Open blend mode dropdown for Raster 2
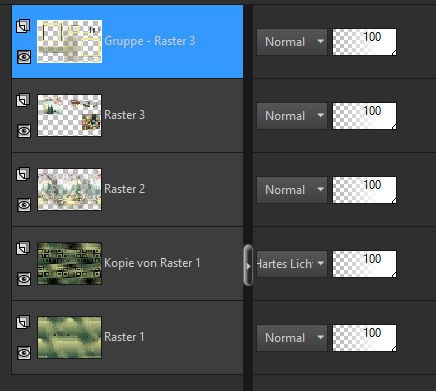 pos(292,190)
